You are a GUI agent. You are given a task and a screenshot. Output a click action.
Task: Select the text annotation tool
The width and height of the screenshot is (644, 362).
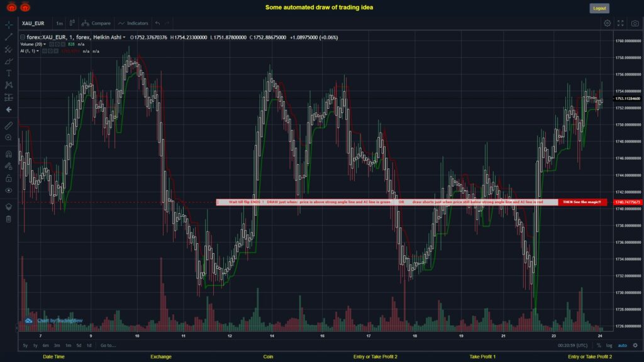(x=9, y=73)
